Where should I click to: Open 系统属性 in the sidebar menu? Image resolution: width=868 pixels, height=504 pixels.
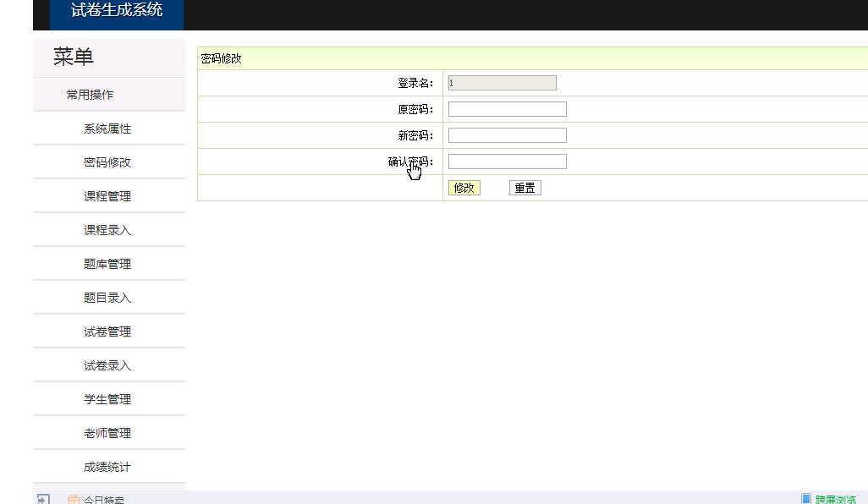(107, 129)
